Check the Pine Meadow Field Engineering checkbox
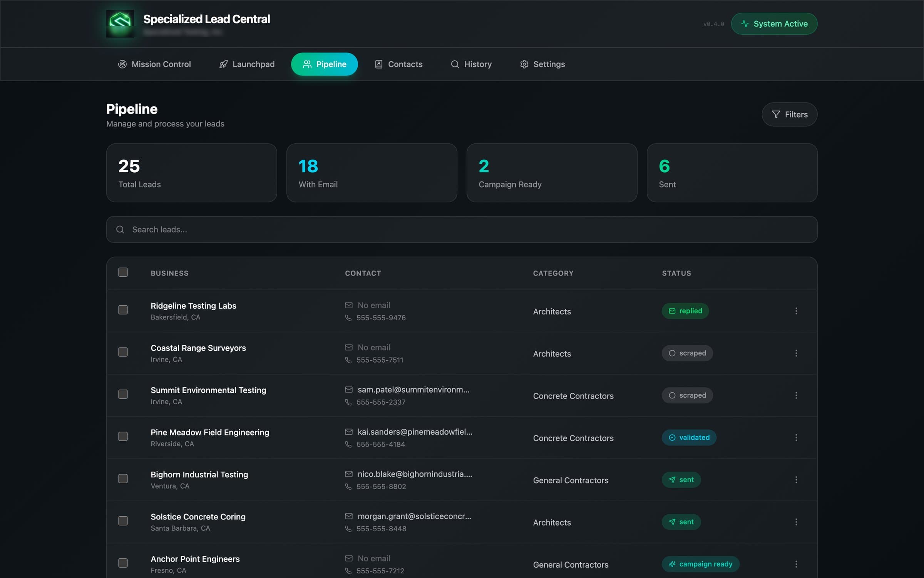The image size is (924, 578). 123,436
